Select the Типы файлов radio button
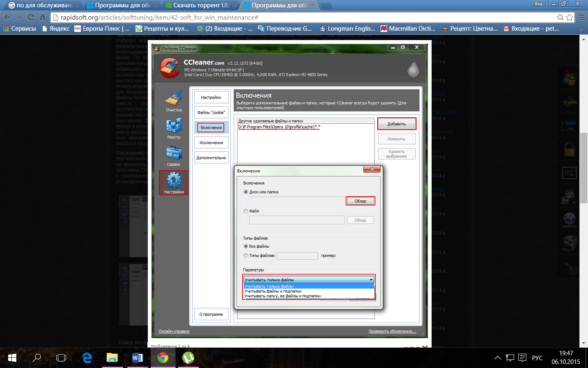This screenshot has height=368, width=588. [x=246, y=256]
